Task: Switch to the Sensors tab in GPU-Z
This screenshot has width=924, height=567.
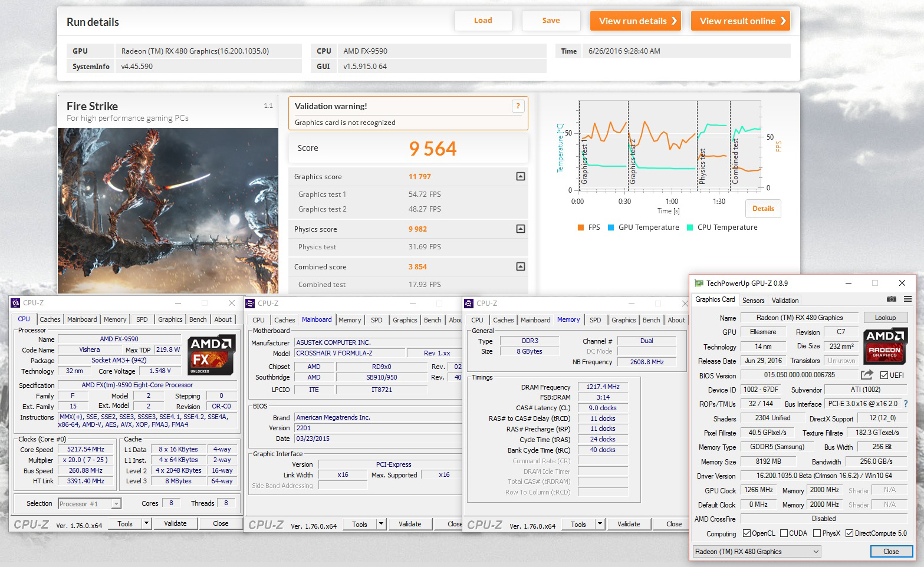Action: pos(753,301)
